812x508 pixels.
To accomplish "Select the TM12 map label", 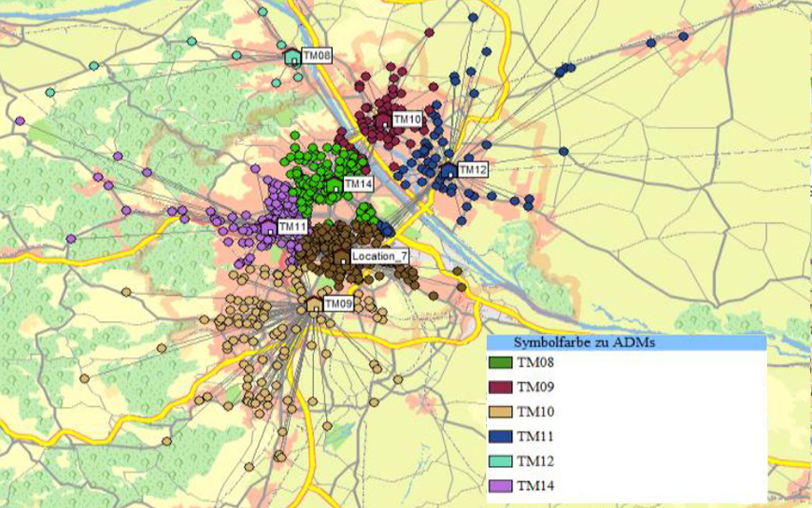I will pyautogui.click(x=473, y=169).
